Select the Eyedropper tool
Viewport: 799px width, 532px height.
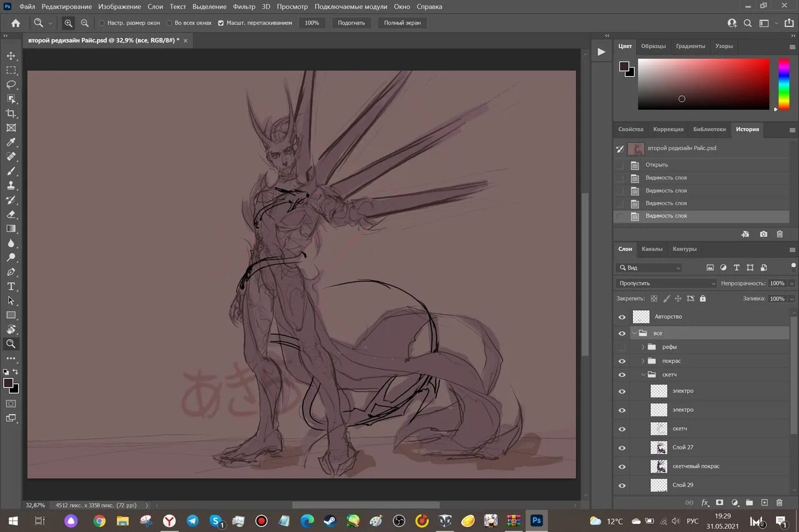[x=11, y=142]
